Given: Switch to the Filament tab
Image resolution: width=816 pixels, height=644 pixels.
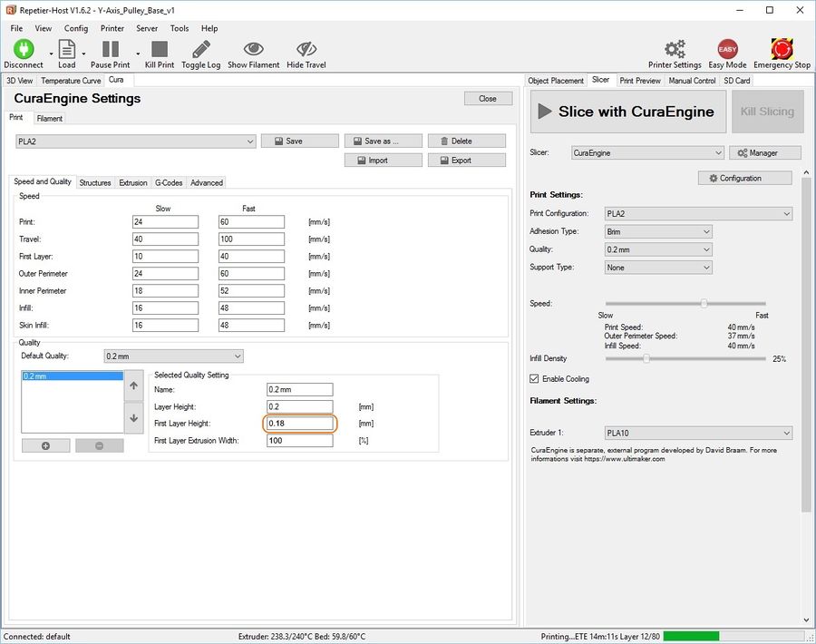Looking at the screenshot, I should point(50,118).
